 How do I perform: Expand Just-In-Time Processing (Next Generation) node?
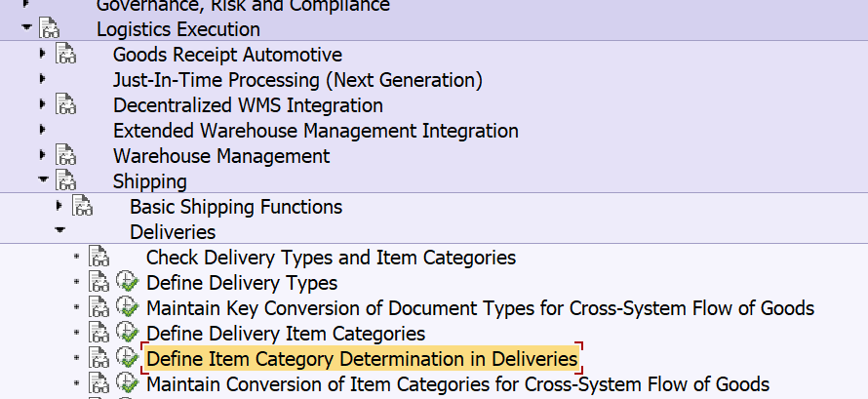coord(43,80)
